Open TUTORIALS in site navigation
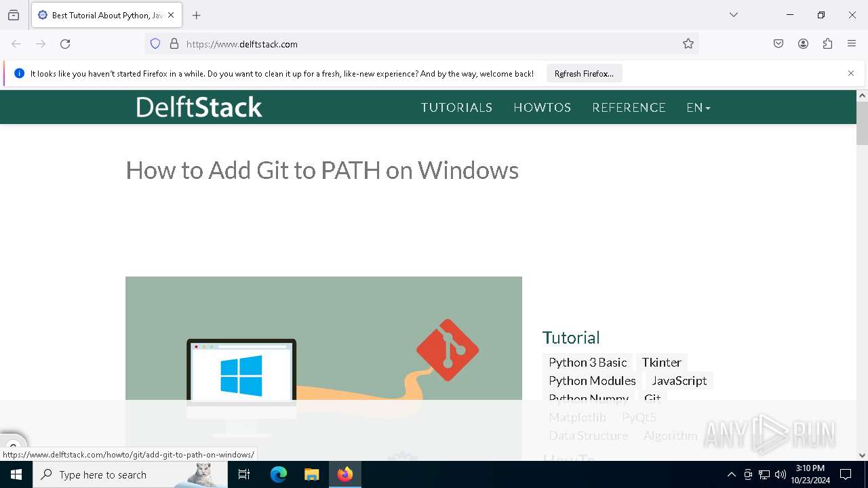The height and width of the screenshot is (488, 868). (456, 108)
